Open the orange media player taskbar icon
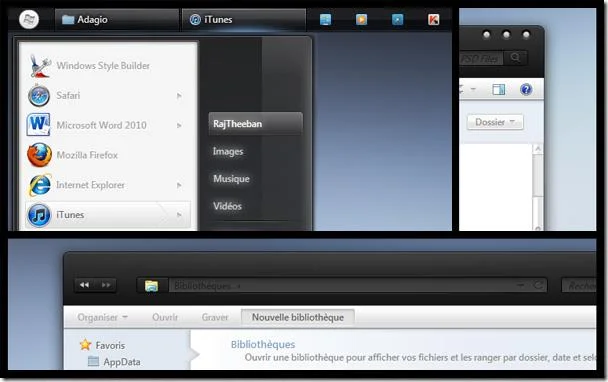Image resolution: width=608 pixels, height=382 pixels. [361, 19]
